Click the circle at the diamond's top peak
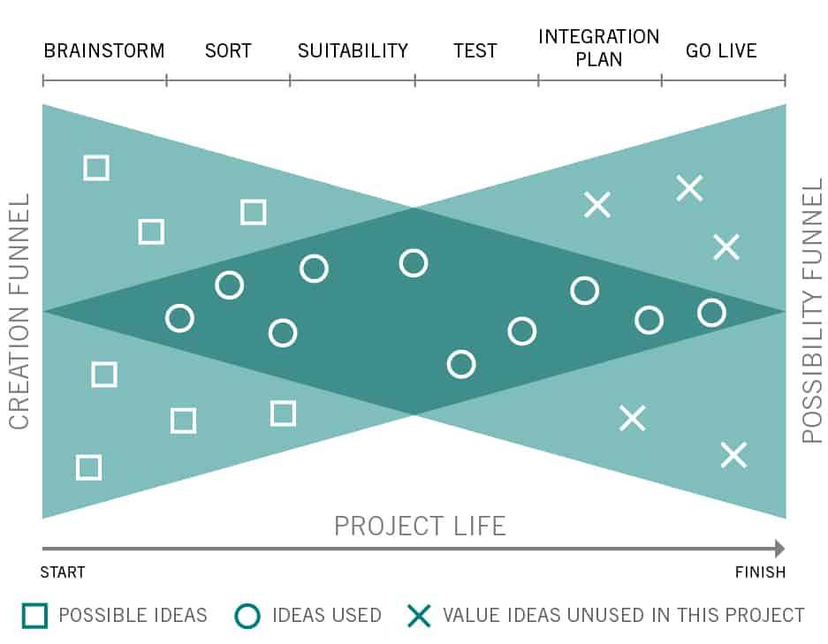 414,263
